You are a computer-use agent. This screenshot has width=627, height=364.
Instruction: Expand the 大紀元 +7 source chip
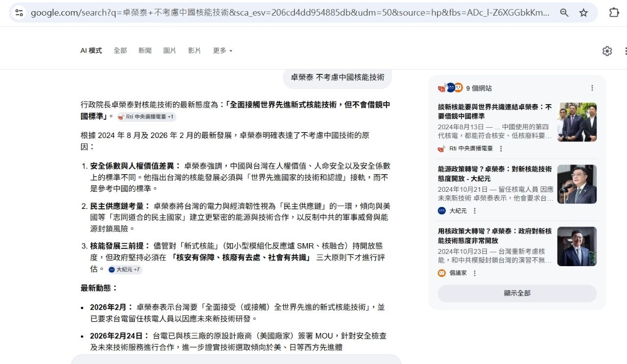pyautogui.click(x=125, y=270)
